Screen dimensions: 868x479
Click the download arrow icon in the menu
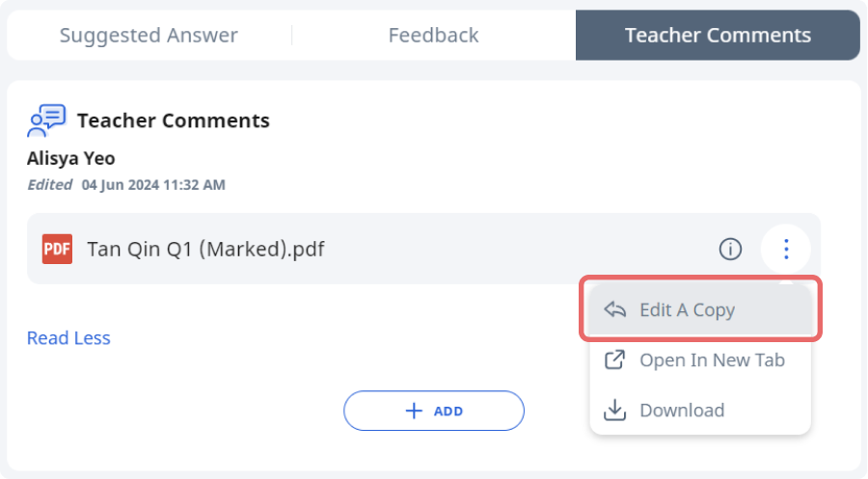614,410
